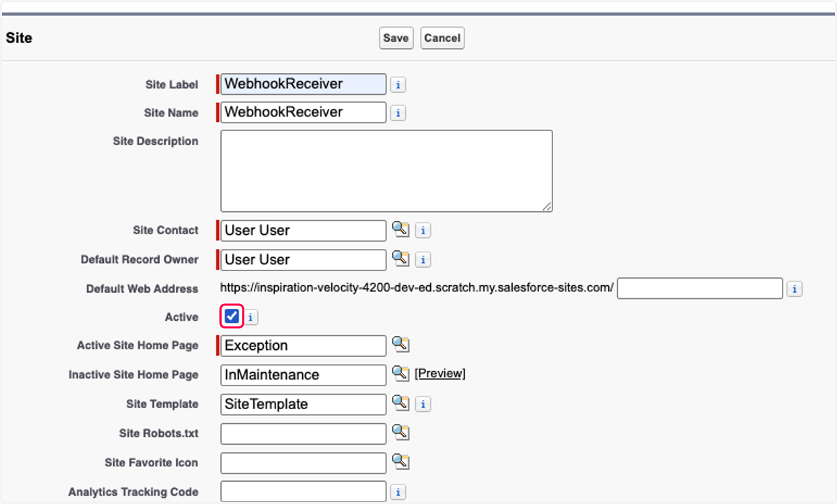The height and width of the screenshot is (504, 837).
Task: Click the Save button
Action: tap(396, 38)
